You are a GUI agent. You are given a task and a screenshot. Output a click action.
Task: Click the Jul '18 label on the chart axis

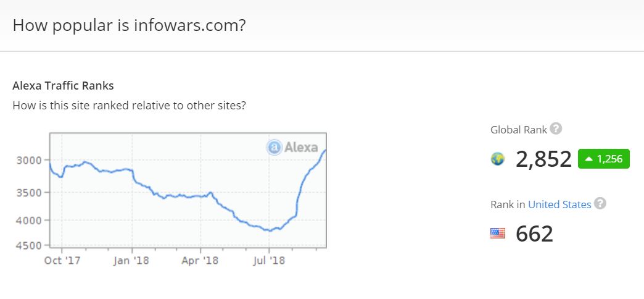(x=268, y=261)
